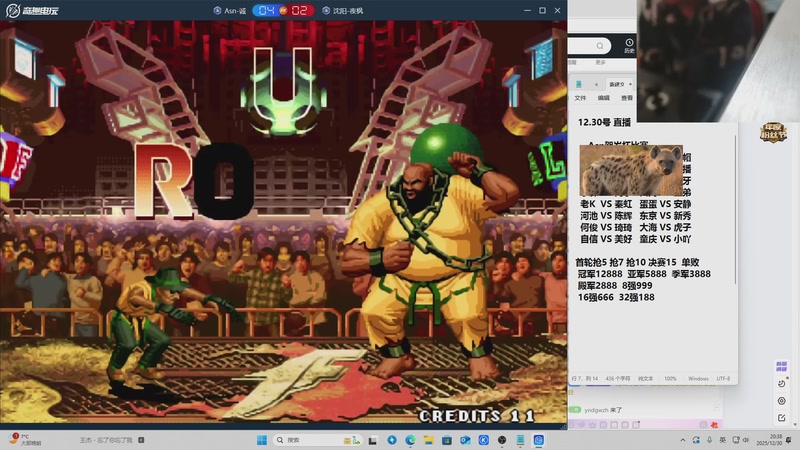Click the chat message yndgwzh 来了
The width and height of the screenshot is (800, 450).
[x=603, y=410]
